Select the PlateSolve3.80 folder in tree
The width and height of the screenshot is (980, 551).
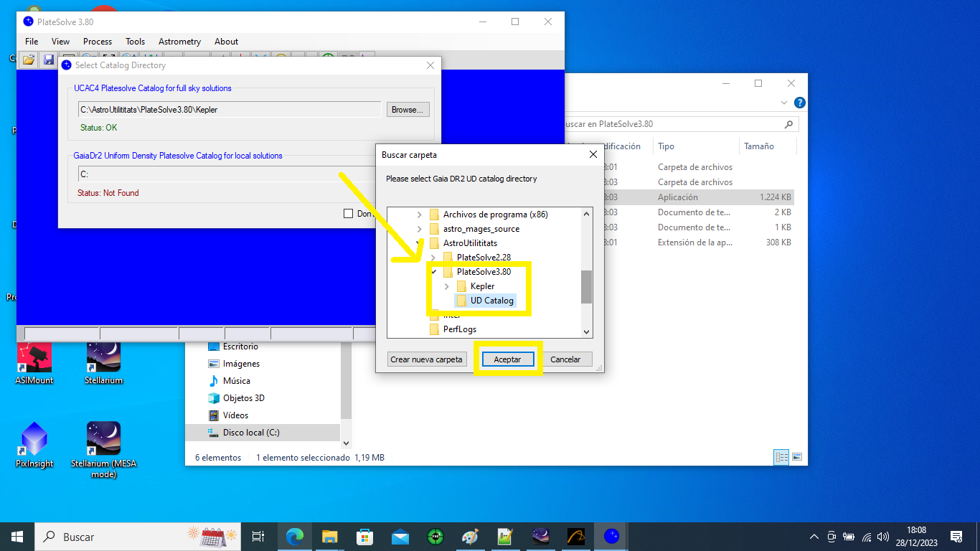[476, 272]
